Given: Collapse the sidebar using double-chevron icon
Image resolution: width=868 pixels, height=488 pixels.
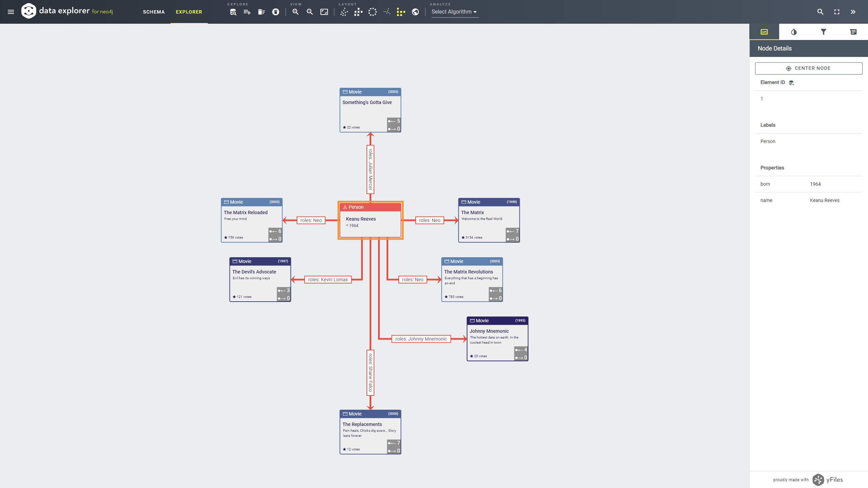Looking at the screenshot, I should click(853, 12).
